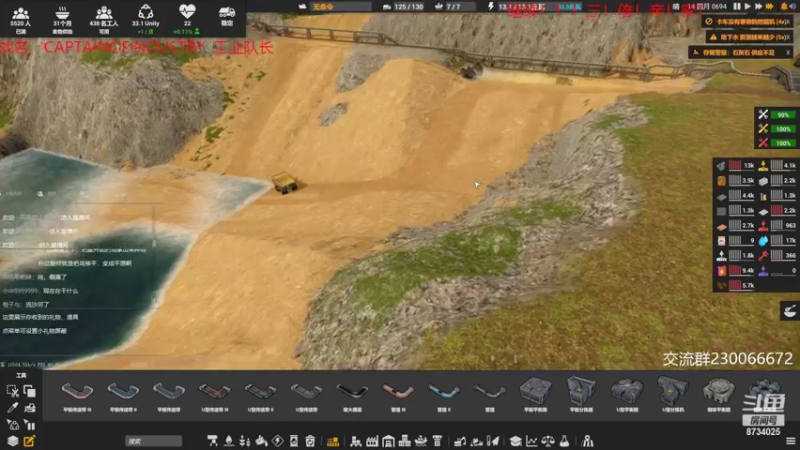
Task: Set game speed to highlighted triple fast-forward
Action: point(769,7)
